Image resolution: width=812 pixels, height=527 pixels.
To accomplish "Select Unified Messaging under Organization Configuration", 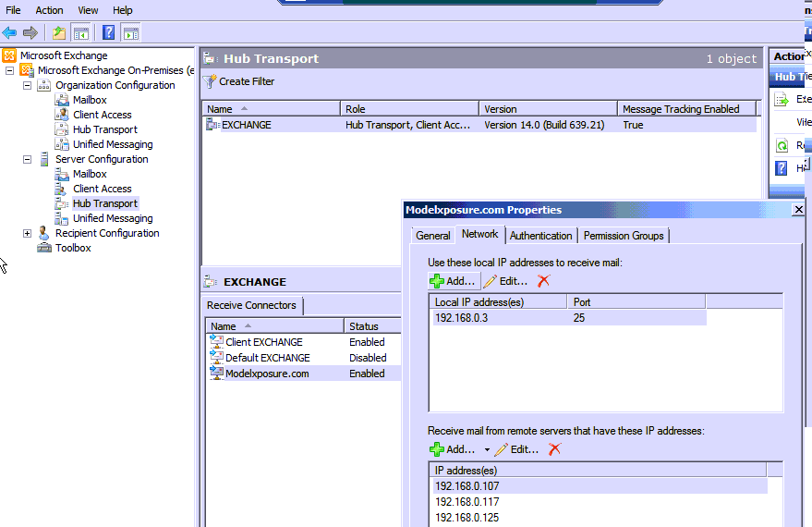I will (113, 144).
